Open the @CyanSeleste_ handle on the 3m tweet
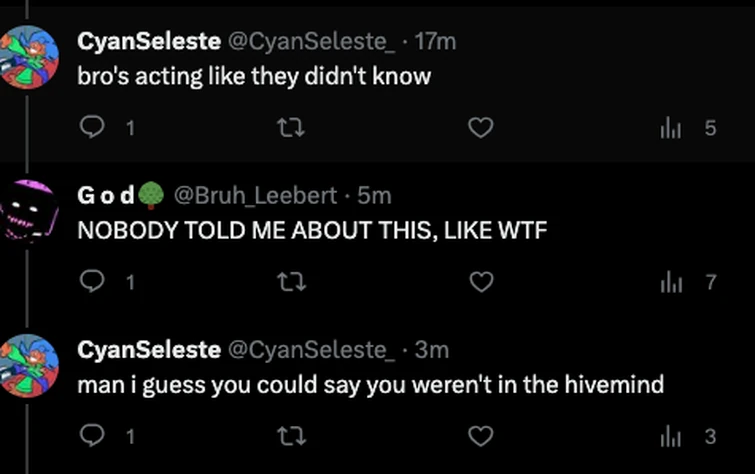 (x=312, y=350)
